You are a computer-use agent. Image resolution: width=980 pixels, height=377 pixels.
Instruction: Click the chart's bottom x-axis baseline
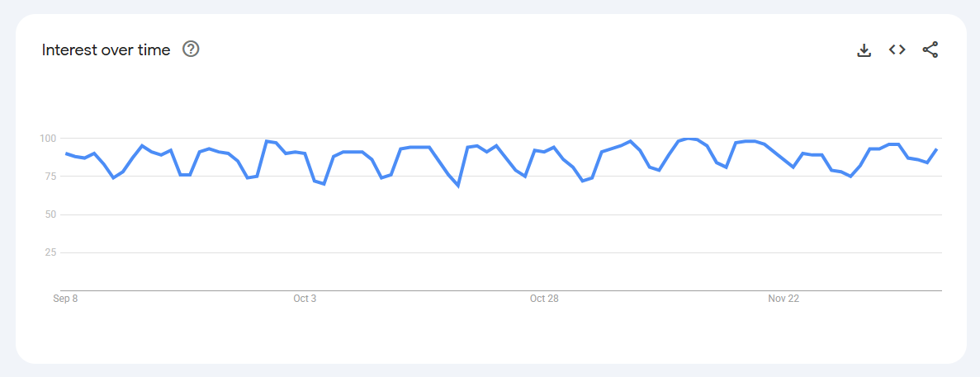coord(495,290)
